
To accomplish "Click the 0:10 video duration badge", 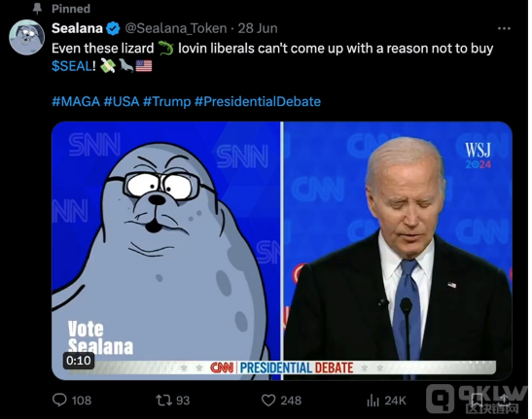I will [79, 361].
